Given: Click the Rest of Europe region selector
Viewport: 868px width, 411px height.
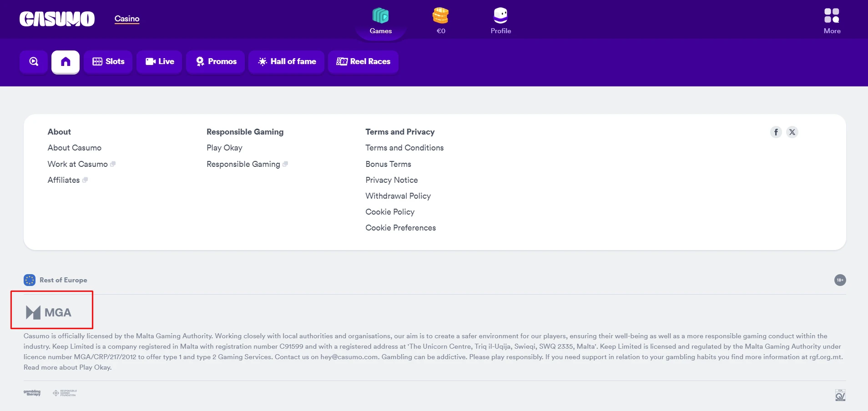Looking at the screenshot, I should (x=56, y=280).
